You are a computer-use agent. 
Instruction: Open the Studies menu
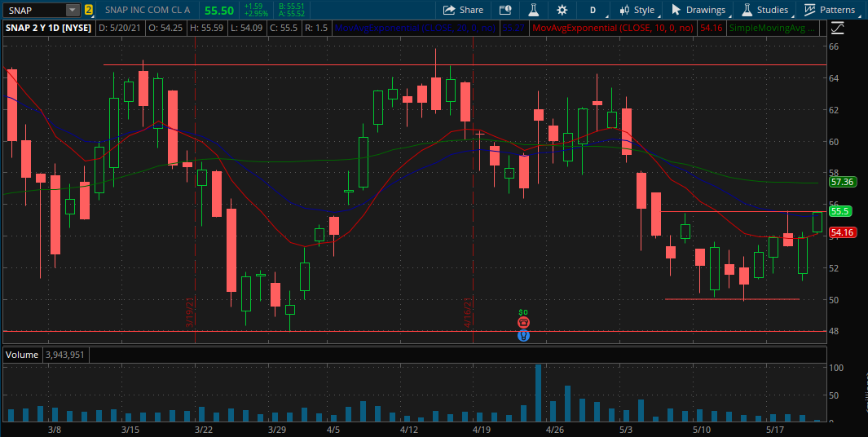point(764,10)
